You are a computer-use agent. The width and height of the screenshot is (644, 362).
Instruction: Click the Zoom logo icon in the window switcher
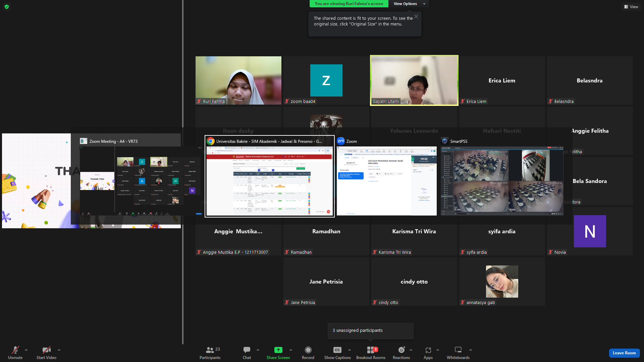pos(341,141)
